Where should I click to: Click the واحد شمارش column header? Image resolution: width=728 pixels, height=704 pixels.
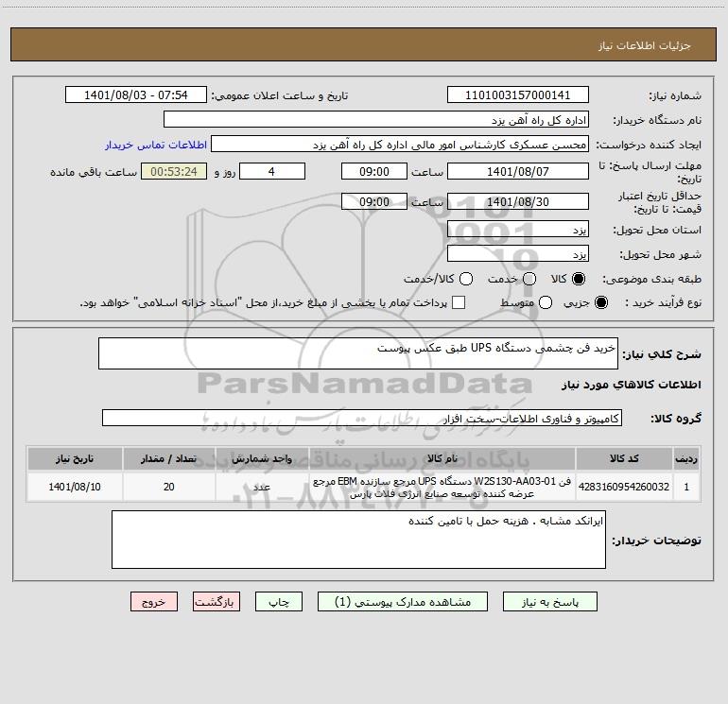pyautogui.click(x=262, y=458)
